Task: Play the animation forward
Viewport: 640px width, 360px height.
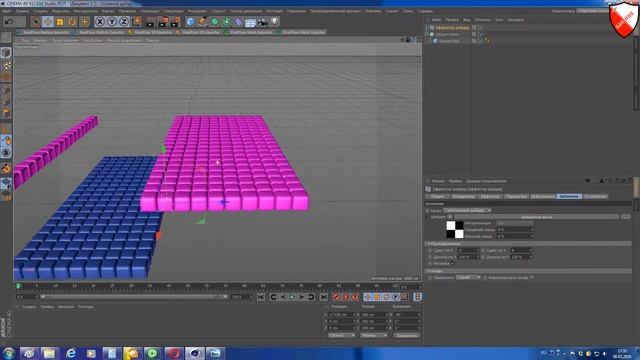Action: point(292,297)
